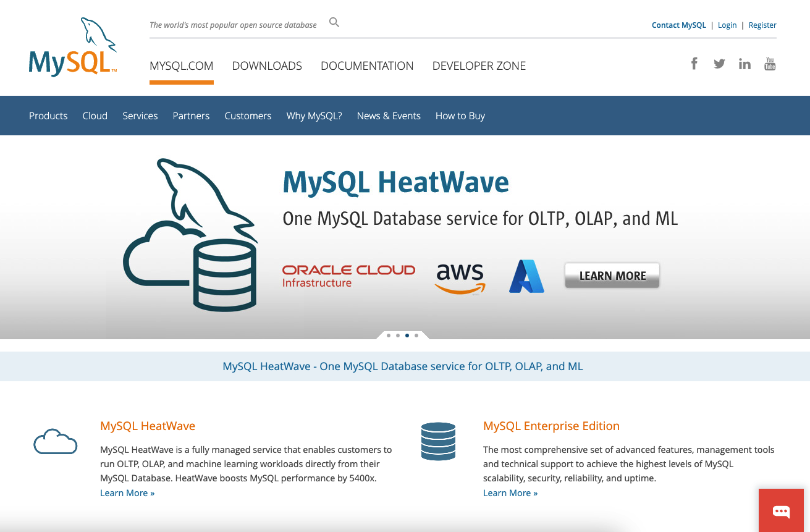Visit MySQL's Facebook page icon
This screenshot has width=810, height=532.
[x=694, y=64]
